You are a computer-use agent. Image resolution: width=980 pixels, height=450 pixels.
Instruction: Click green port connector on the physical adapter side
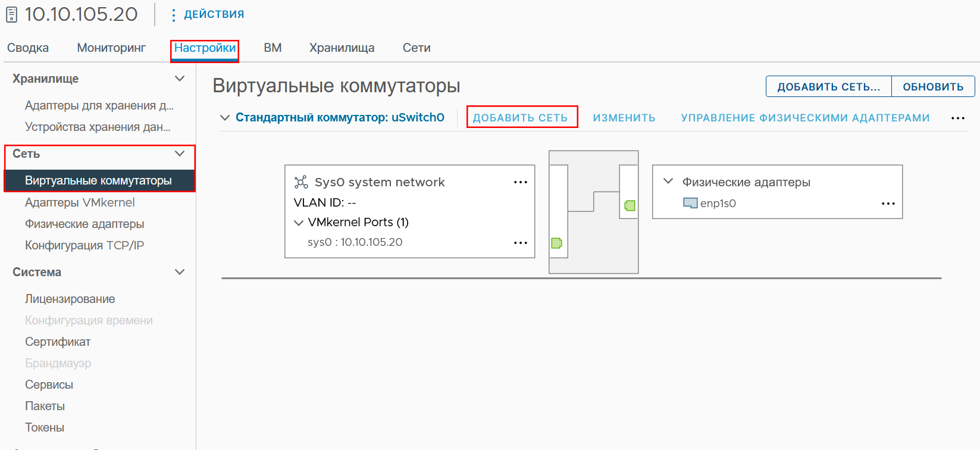pyautogui.click(x=630, y=205)
